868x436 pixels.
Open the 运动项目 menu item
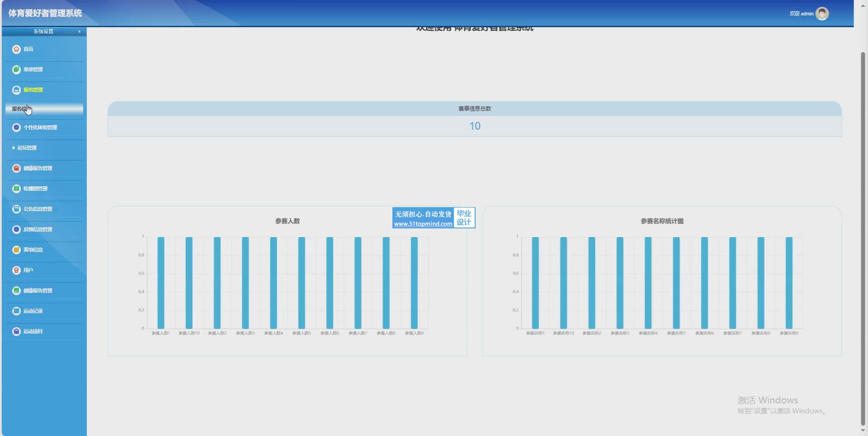[33, 331]
